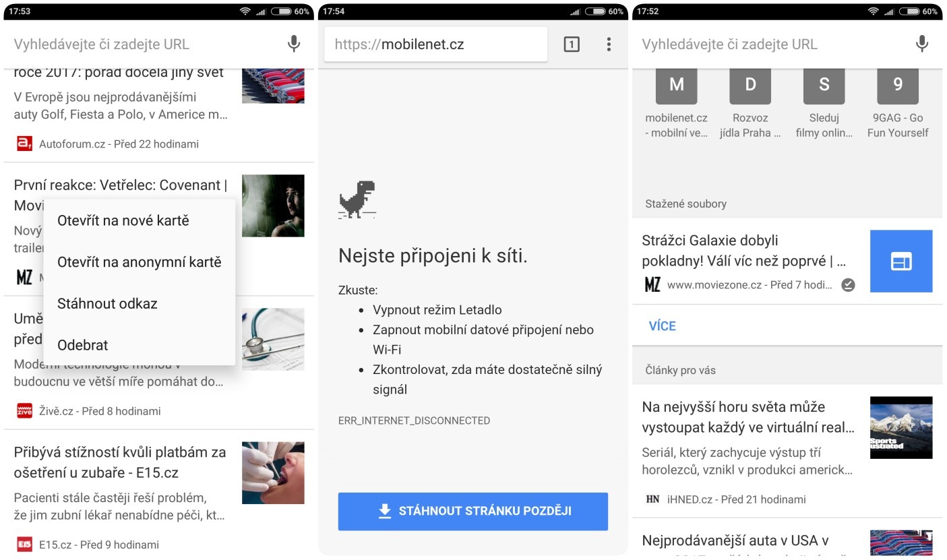947x560 pixels.
Task: Open the E15.cz dentist payments article
Action: coord(159,495)
